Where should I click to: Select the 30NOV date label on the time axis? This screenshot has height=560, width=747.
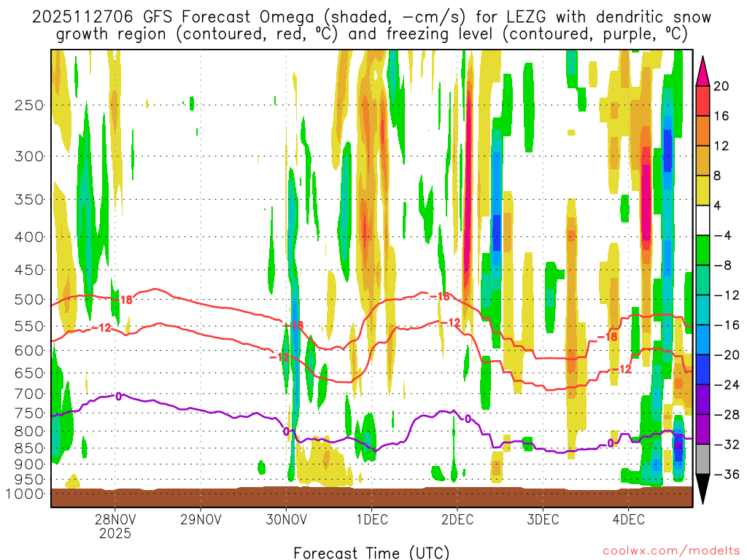tap(286, 520)
